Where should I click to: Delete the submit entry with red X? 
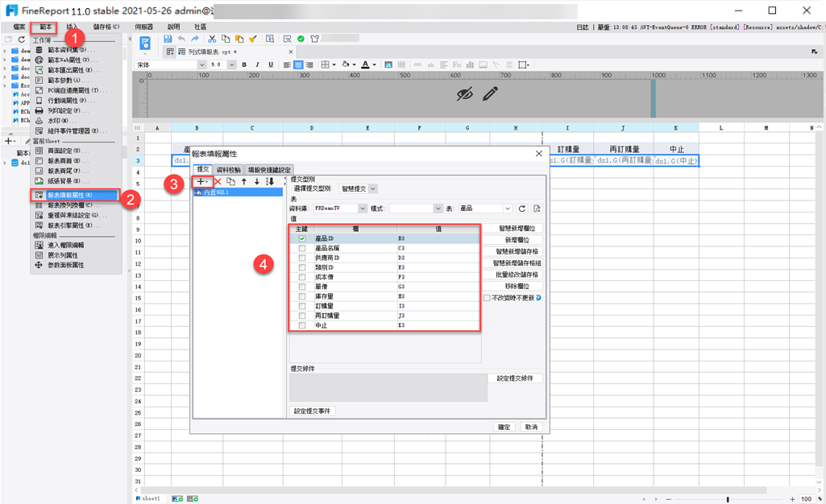218,181
